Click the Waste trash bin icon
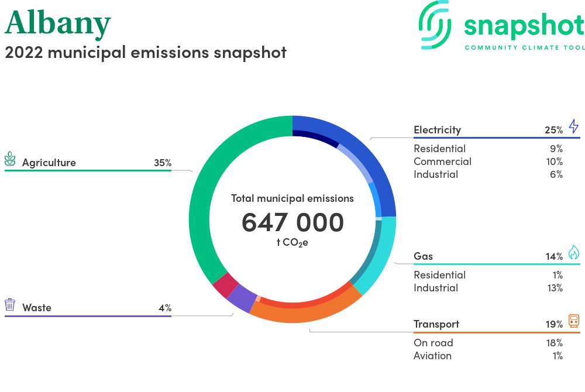The image size is (585, 392). click(10, 304)
